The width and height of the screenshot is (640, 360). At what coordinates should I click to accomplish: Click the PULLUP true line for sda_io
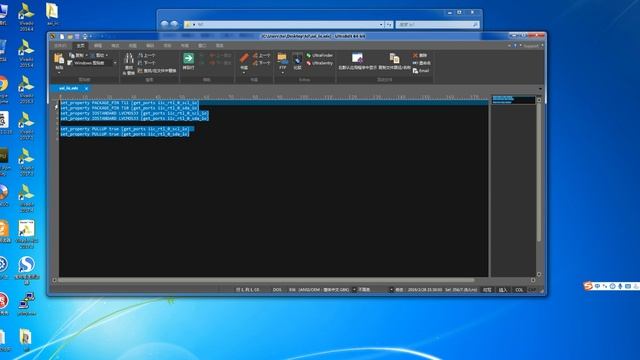(124, 134)
